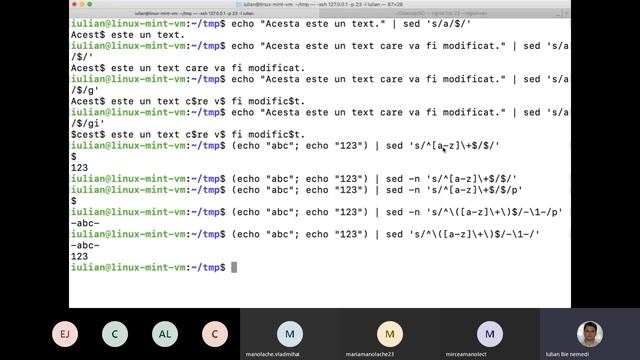Close the terminal window with red button
This screenshot has width=640, height=360.
click(74, 4)
